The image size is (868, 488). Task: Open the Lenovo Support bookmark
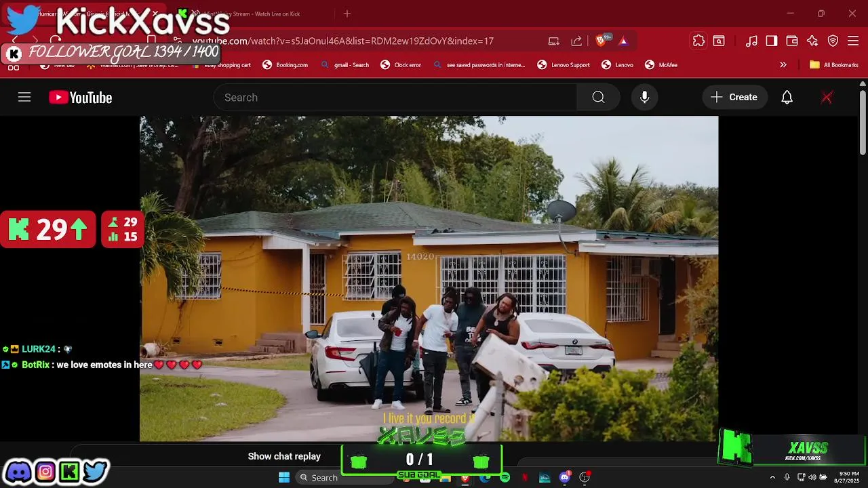[x=564, y=65]
